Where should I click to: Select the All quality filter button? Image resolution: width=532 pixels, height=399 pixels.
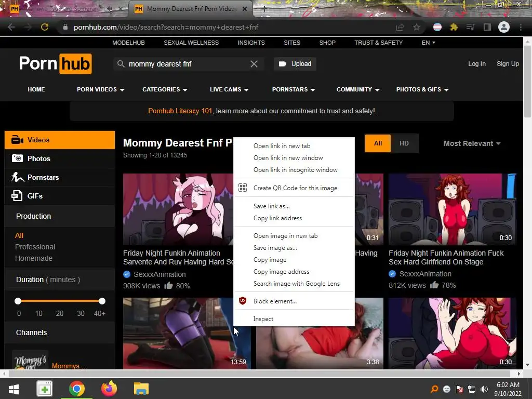[378, 143]
